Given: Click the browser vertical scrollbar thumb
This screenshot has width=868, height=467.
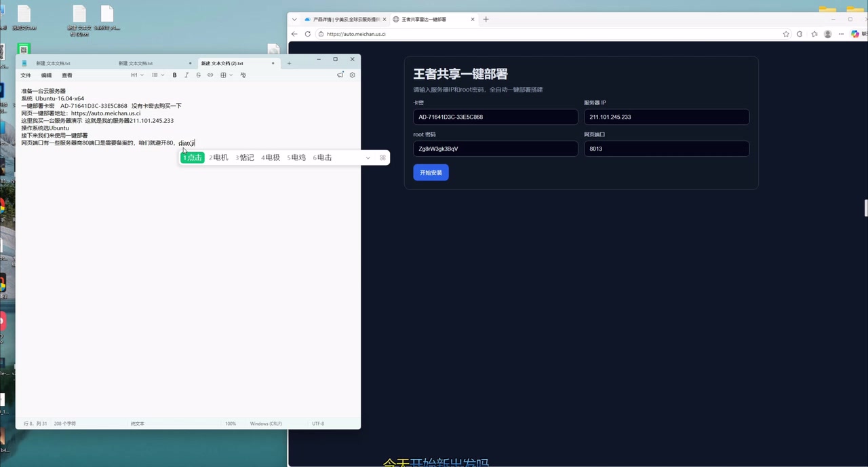Looking at the screenshot, I should pyautogui.click(x=866, y=208).
